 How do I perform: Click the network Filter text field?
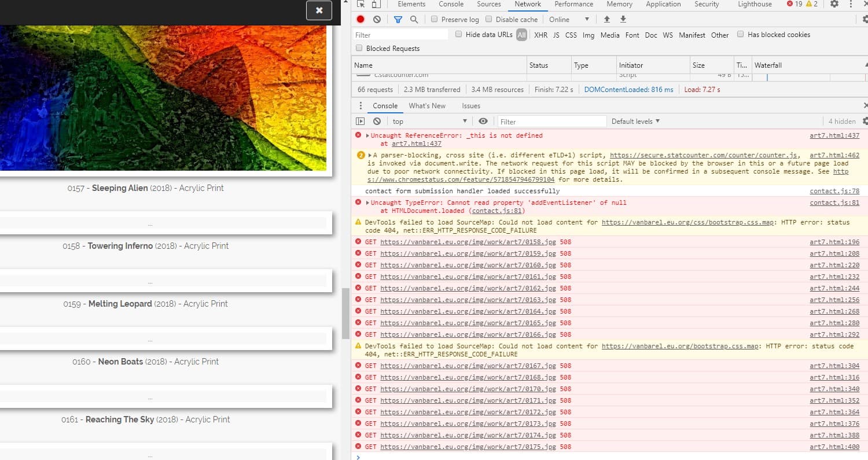tap(400, 35)
